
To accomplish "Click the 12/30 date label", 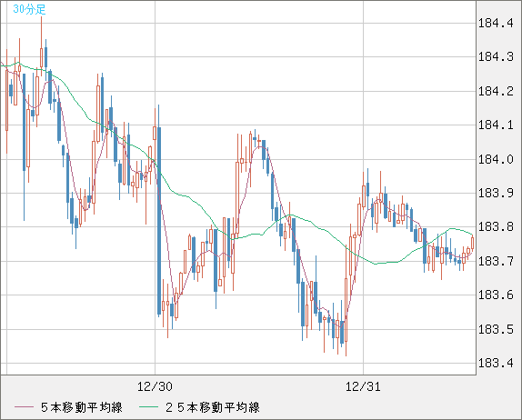I will (155, 386).
